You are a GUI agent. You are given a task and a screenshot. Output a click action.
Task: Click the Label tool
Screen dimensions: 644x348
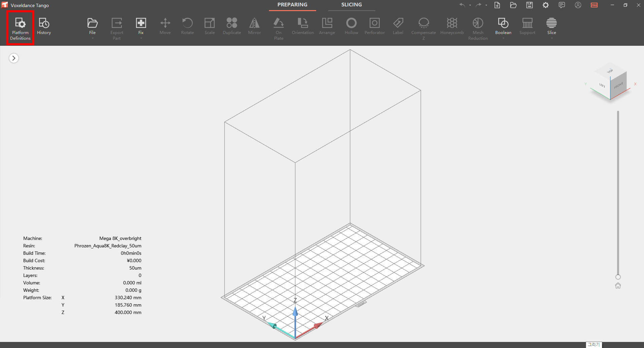pos(398,26)
